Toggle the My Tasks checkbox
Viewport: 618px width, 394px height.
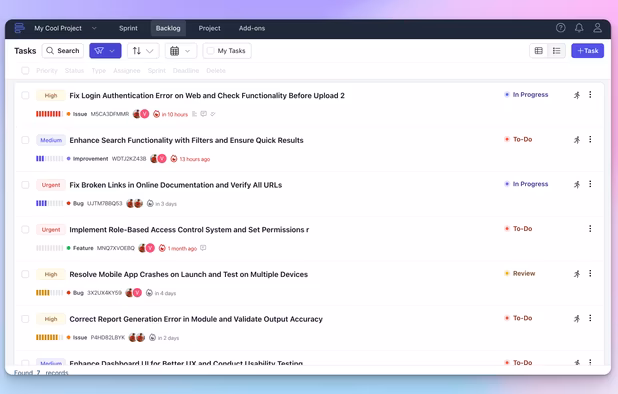tap(211, 50)
